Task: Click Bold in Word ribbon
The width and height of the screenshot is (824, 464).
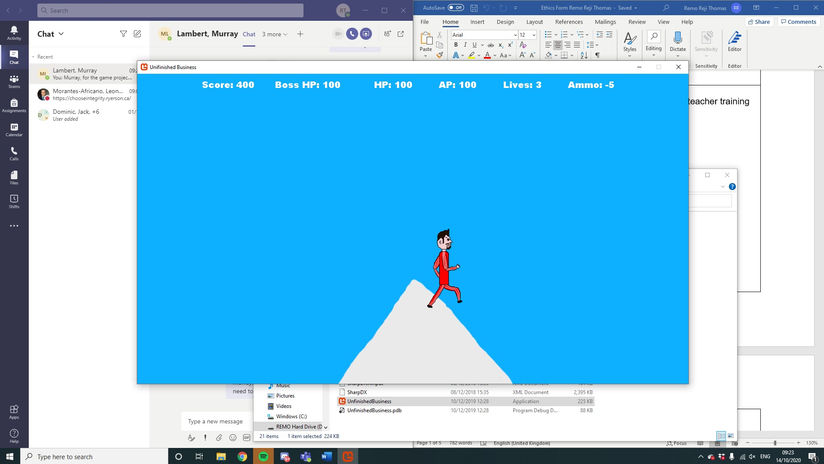Action: [456, 45]
